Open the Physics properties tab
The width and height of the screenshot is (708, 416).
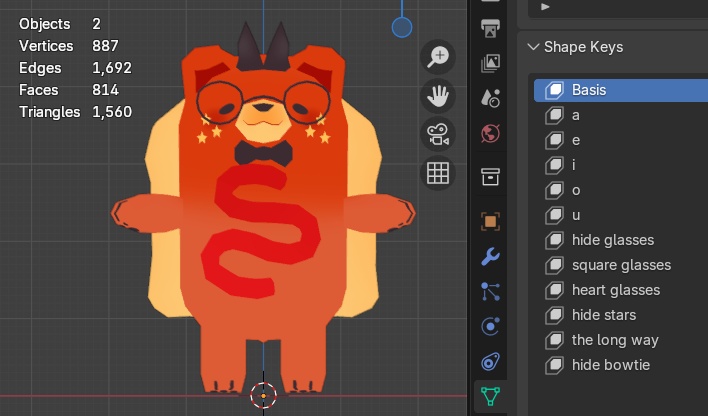pyautogui.click(x=490, y=326)
